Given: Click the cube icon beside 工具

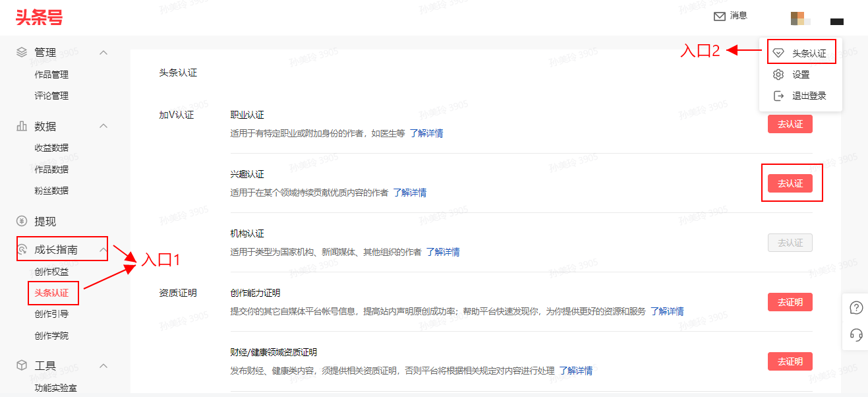Looking at the screenshot, I should click(22, 365).
